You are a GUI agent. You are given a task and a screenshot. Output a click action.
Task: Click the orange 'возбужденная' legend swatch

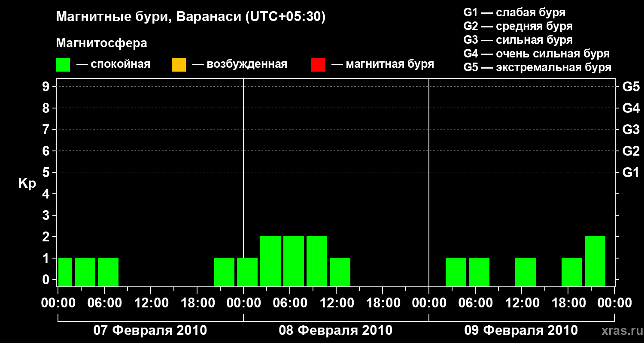pyautogui.click(x=179, y=65)
